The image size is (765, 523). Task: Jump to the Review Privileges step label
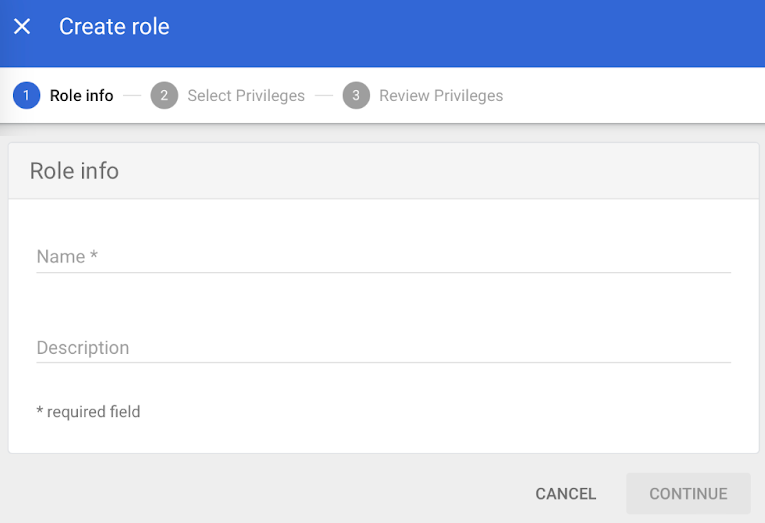click(x=440, y=96)
